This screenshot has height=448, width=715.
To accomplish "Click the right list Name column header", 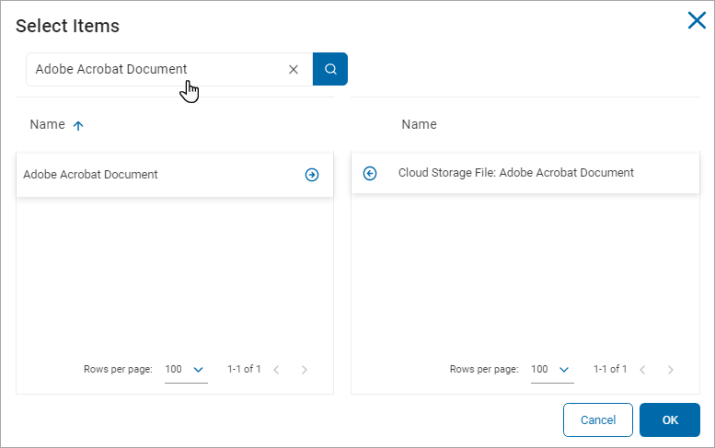I will [x=419, y=125].
